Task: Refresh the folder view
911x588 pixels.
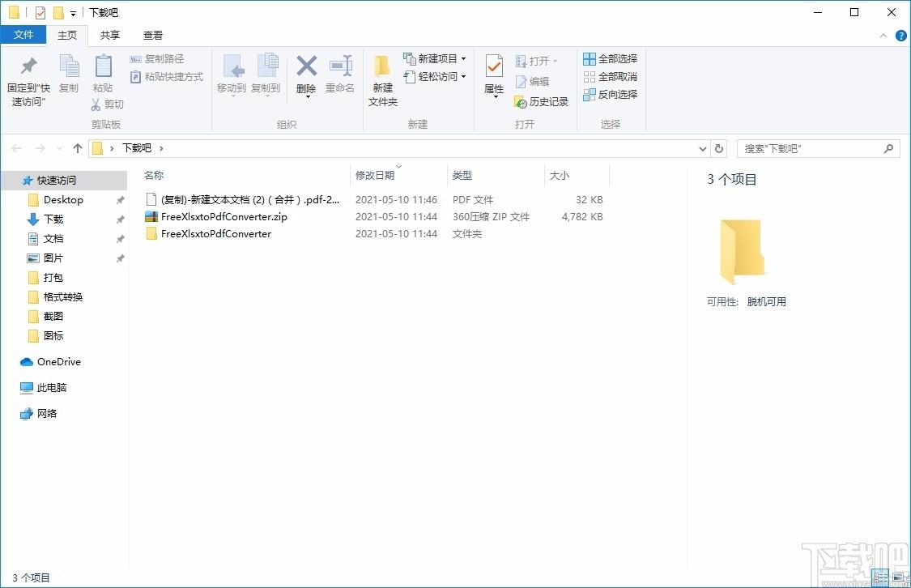Action: (719, 149)
